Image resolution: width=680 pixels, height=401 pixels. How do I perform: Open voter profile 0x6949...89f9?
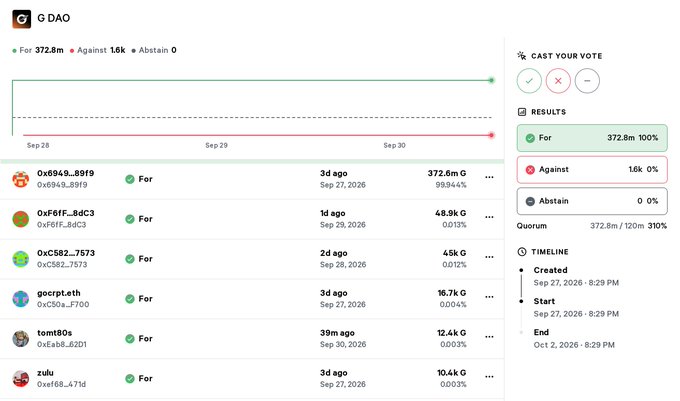click(x=65, y=173)
